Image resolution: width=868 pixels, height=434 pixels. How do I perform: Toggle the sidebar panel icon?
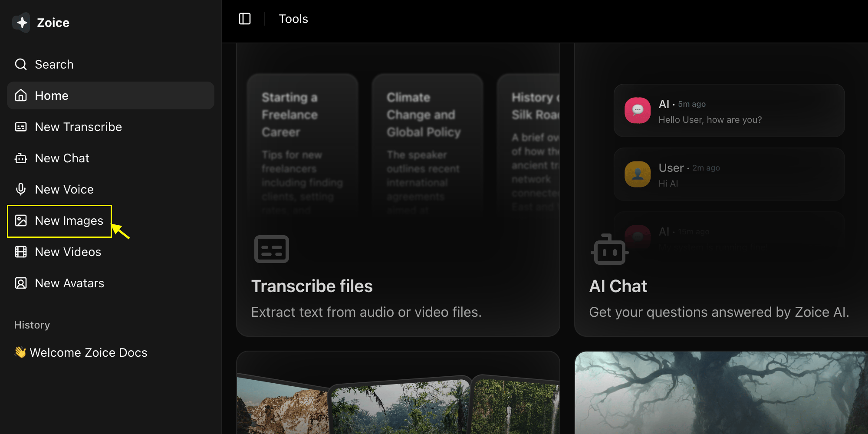(245, 19)
